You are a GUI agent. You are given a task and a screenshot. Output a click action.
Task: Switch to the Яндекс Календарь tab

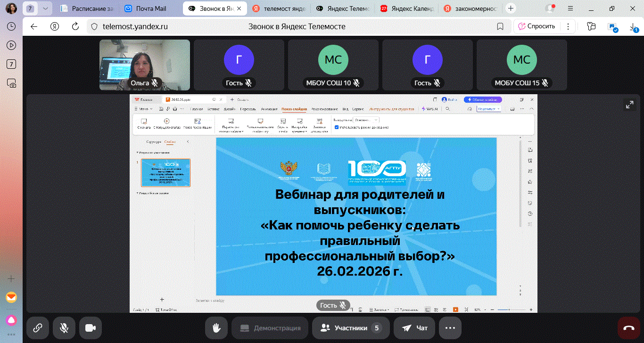406,8
